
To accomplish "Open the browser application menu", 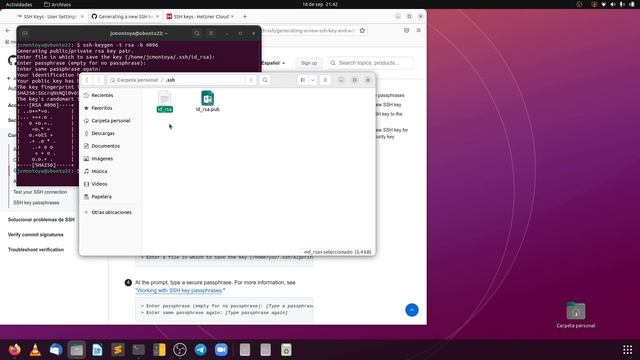I will [x=418, y=31].
